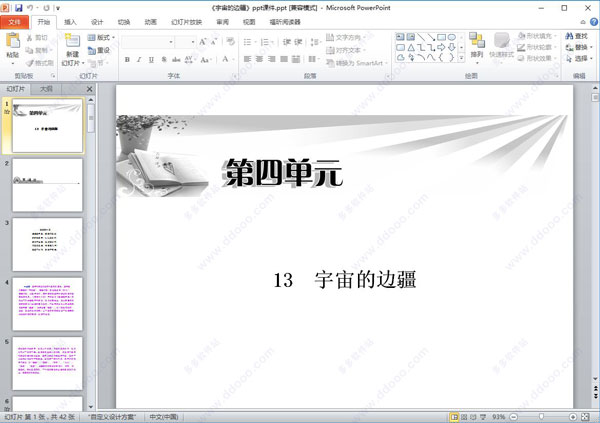The image size is (600, 423).
Task: Switch to the Insert (插入) tab
Action: tap(70, 22)
